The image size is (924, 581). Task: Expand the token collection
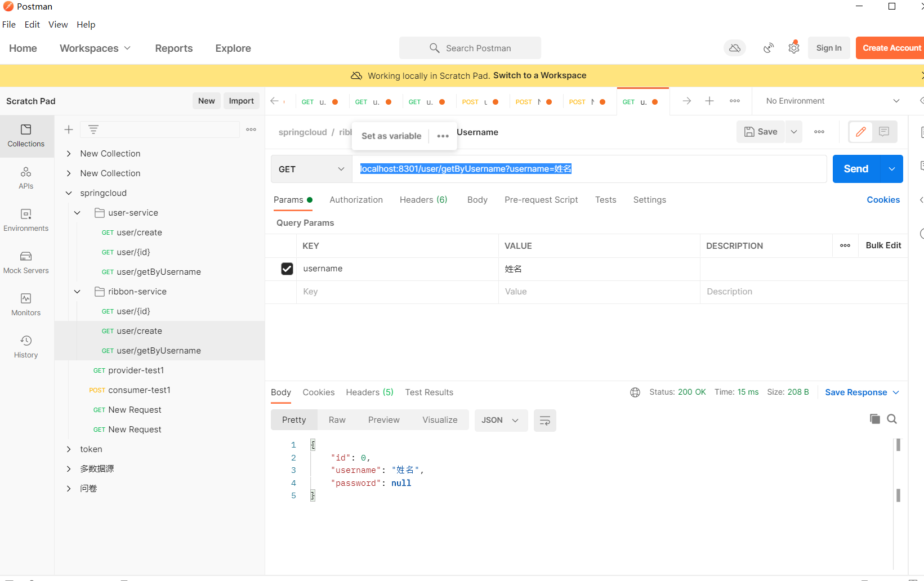click(69, 449)
